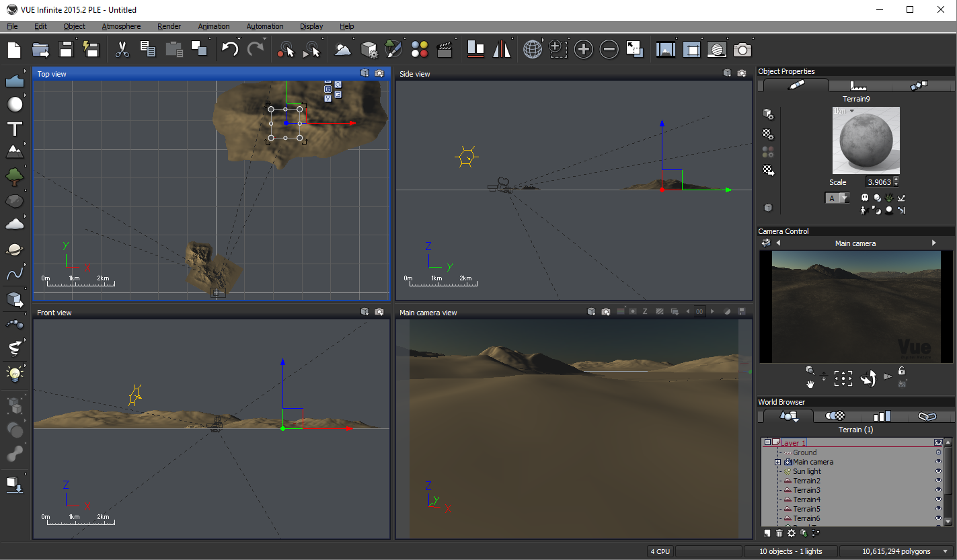Toggle Layer 1 visibility eye
The height and width of the screenshot is (560, 957).
(938, 442)
